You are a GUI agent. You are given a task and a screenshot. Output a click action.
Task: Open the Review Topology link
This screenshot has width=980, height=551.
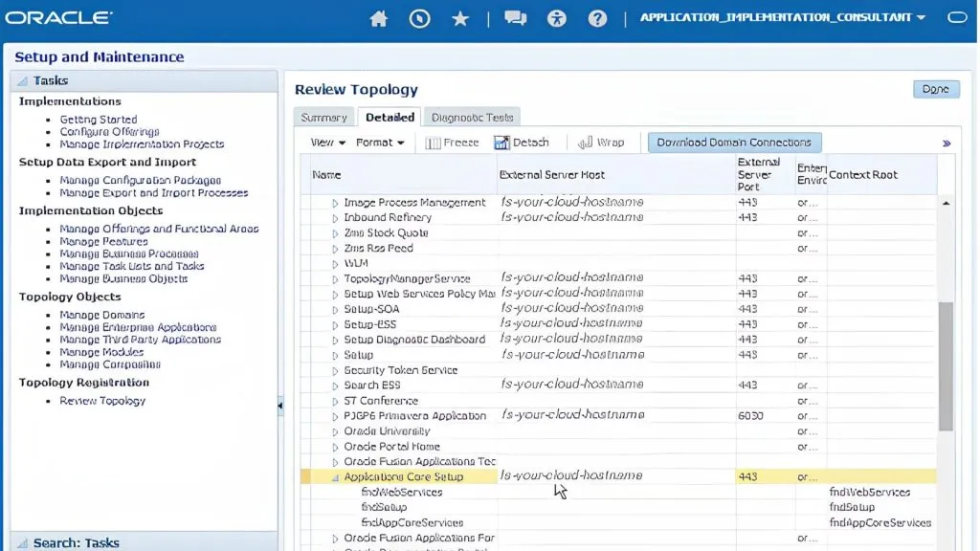(102, 401)
